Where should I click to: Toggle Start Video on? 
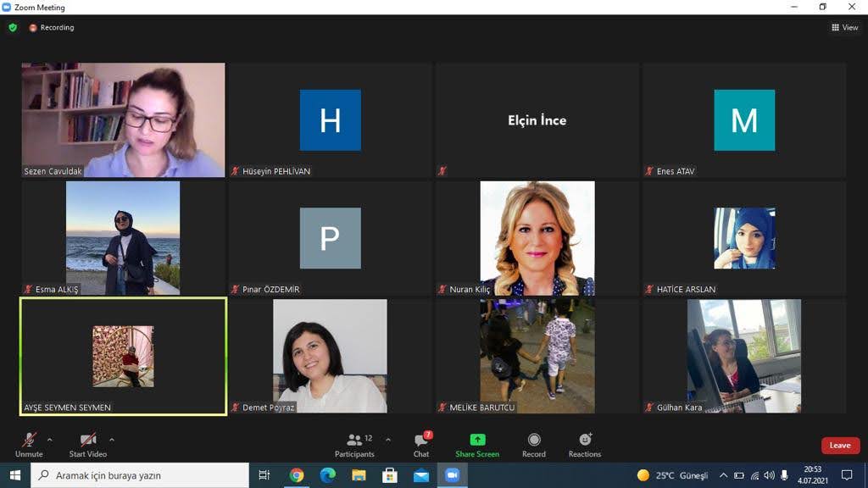click(x=88, y=445)
